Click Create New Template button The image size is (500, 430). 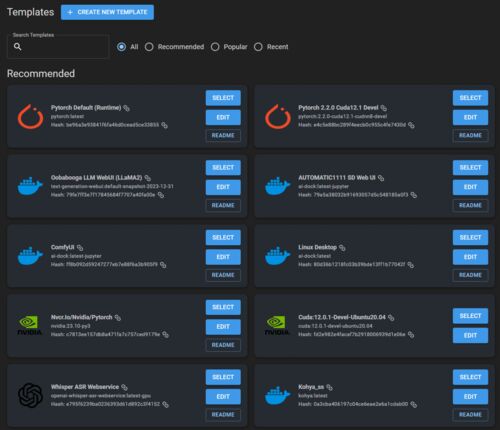107,12
